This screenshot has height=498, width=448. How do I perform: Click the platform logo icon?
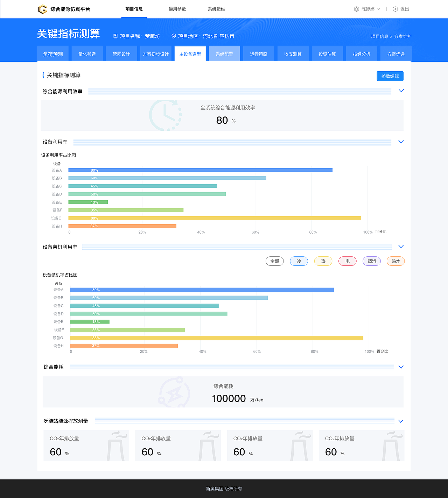42,9
